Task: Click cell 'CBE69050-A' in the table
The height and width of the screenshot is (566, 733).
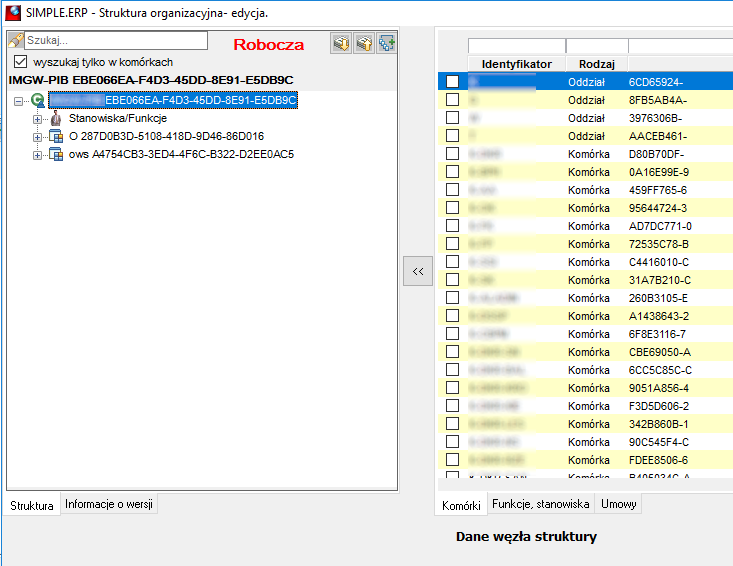Action: tap(660, 352)
